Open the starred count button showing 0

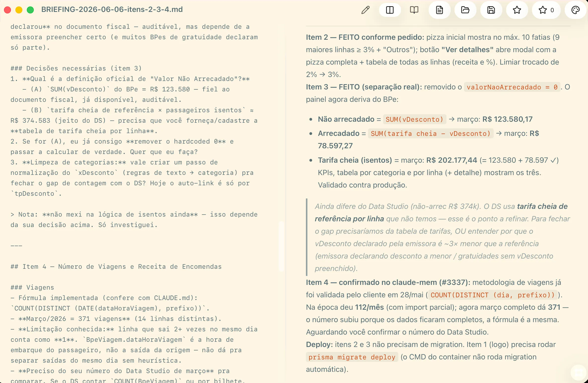[x=546, y=10]
